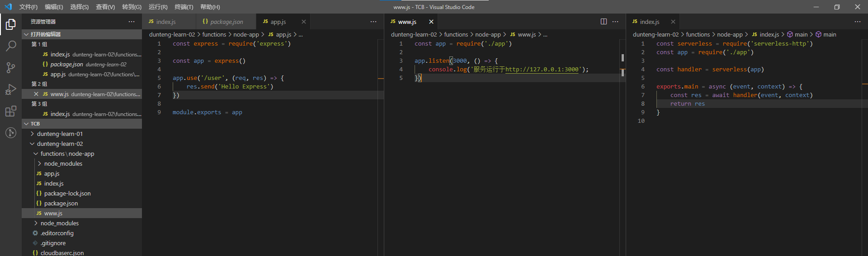Open the 文件(F) menu

click(28, 7)
